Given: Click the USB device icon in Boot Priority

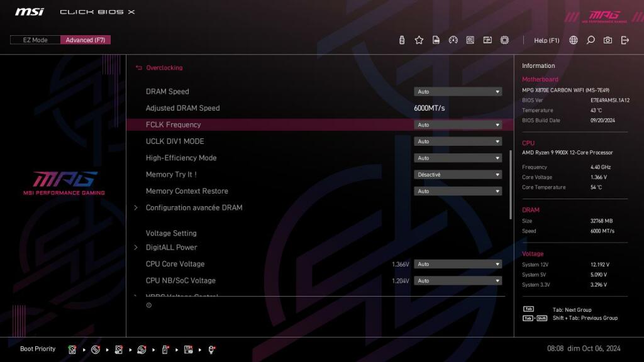Looking at the screenshot, I should [x=164, y=349].
